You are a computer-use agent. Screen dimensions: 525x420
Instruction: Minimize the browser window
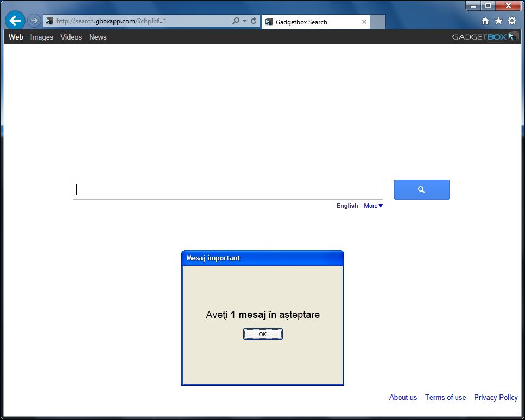coord(473,5)
